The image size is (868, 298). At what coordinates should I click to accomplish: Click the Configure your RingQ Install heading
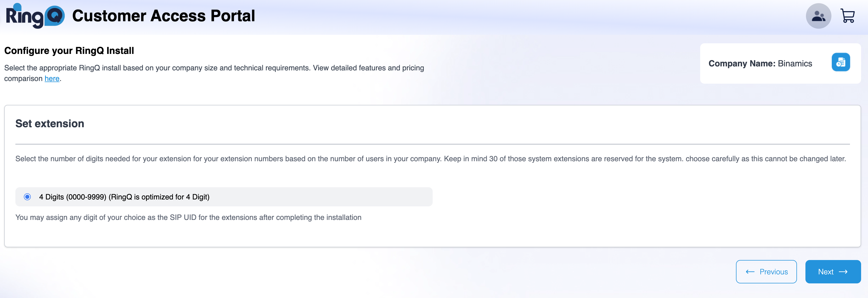point(69,51)
